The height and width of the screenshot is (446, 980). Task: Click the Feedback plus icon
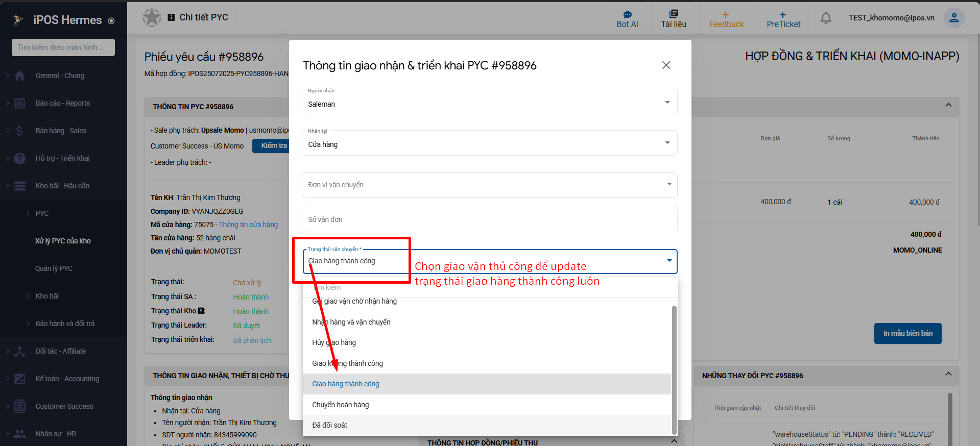point(726,15)
